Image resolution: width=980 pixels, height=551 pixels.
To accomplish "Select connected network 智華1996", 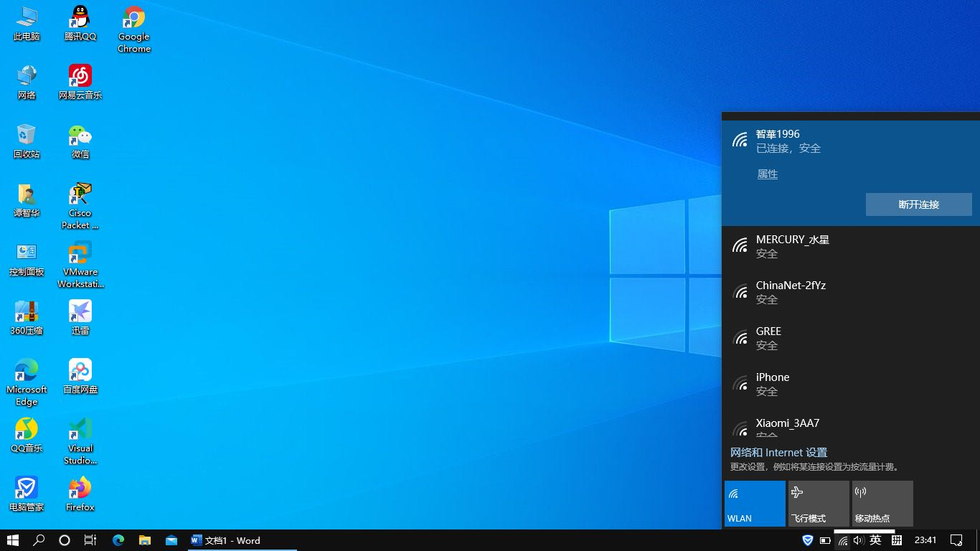I will click(x=851, y=173).
